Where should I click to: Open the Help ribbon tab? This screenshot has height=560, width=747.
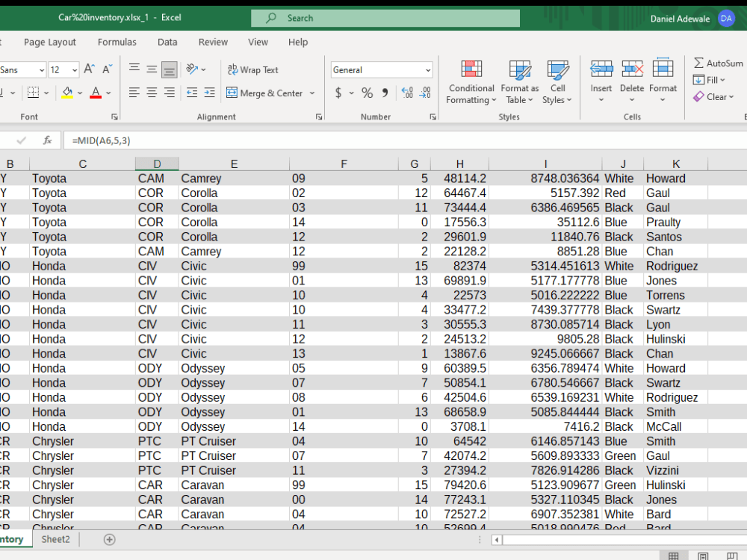(x=298, y=42)
